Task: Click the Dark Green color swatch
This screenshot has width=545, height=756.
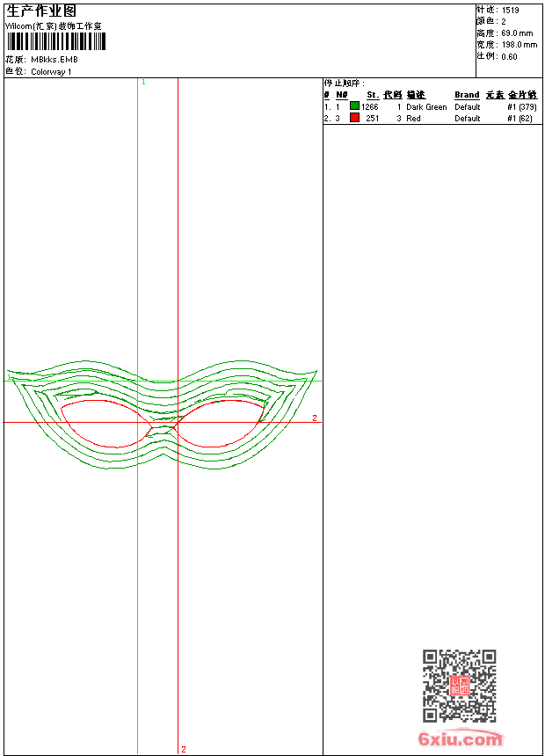Action: 354,106
